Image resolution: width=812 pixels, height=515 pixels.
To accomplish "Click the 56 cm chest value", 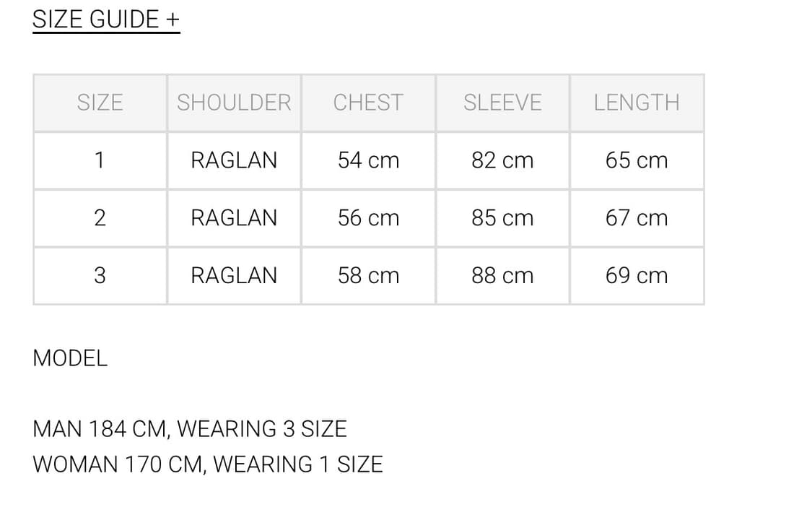I will pos(368,218).
